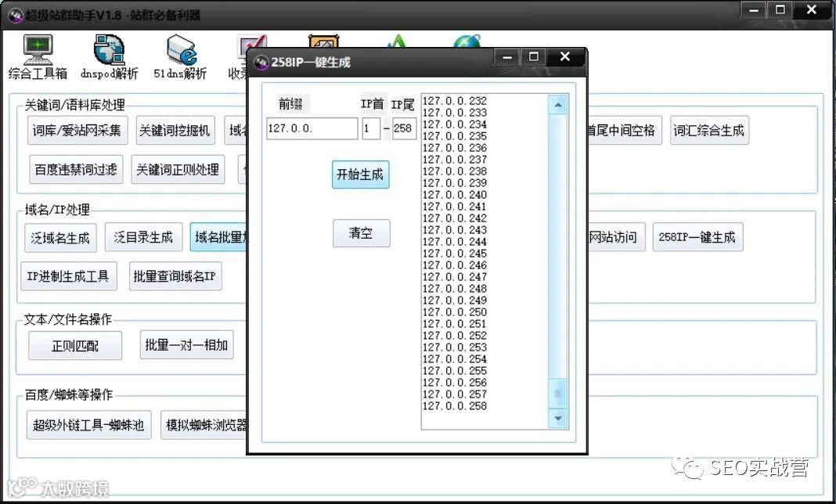Select the 127.0.0.236 list entry
This screenshot has width=836, height=504.
point(455,148)
